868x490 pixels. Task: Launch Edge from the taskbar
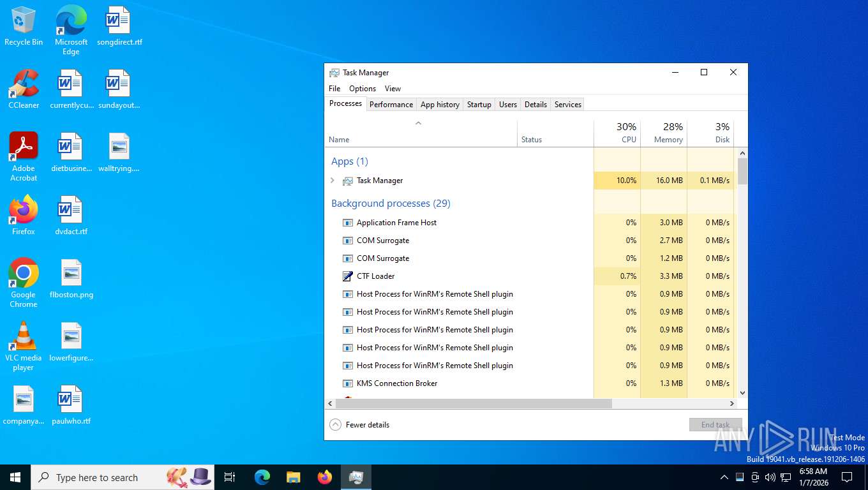tap(262, 477)
